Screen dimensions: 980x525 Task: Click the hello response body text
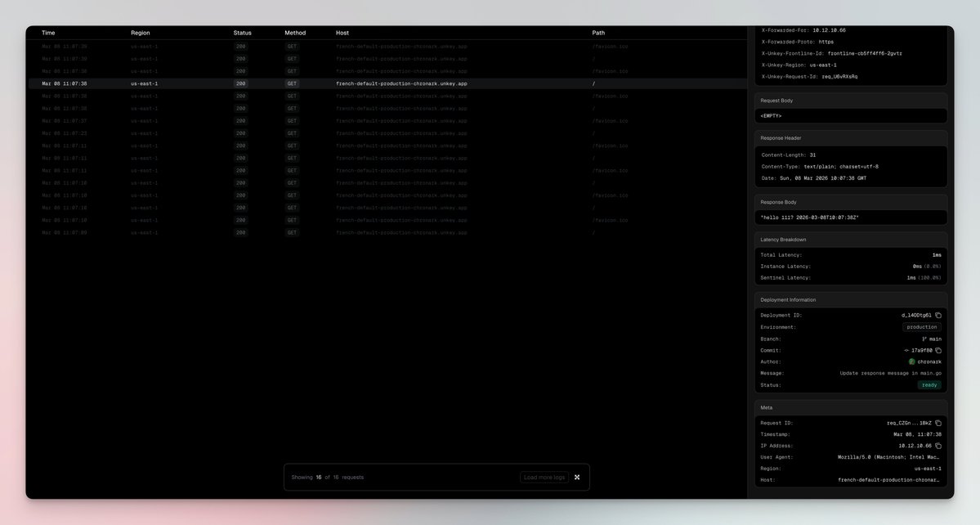pos(809,218)
